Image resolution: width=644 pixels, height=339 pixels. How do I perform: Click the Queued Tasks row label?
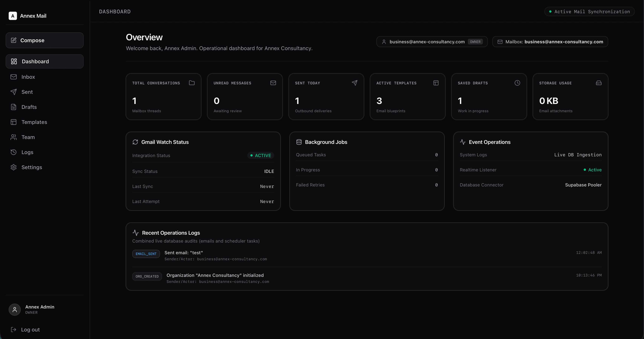(311, 155)
